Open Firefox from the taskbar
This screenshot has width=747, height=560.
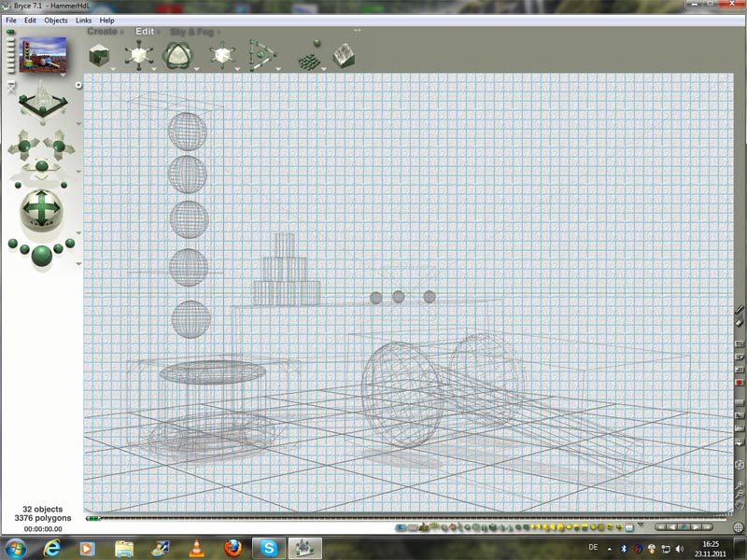(x=233, y=549)
